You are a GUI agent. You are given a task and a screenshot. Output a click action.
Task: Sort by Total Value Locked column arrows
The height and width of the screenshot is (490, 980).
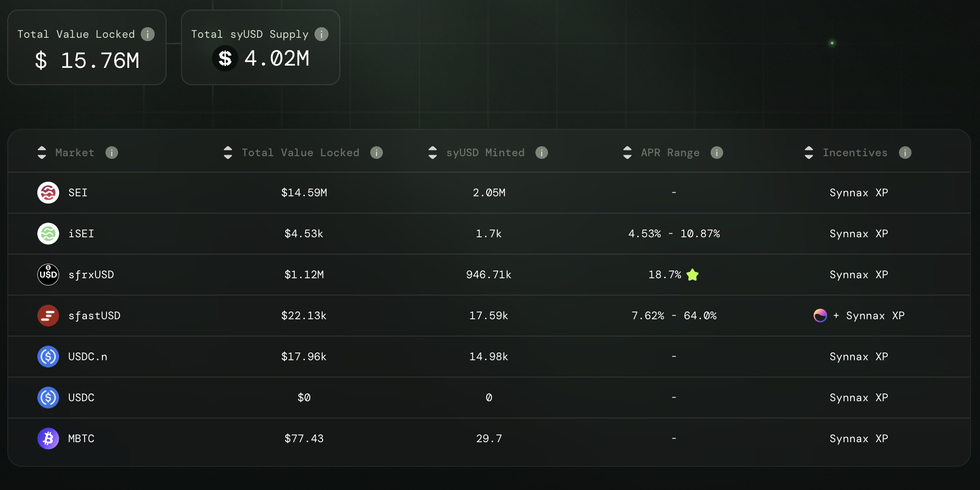(228, 153)
